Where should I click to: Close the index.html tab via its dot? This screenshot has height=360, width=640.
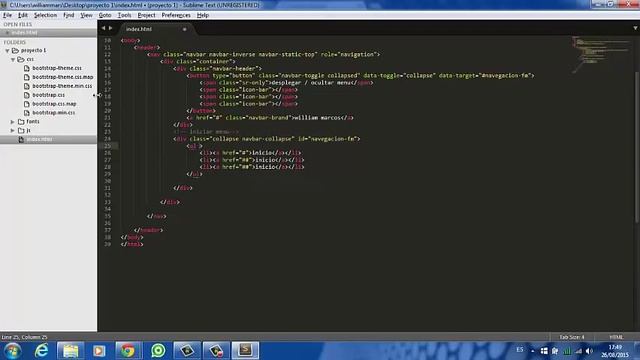(184, 29)
